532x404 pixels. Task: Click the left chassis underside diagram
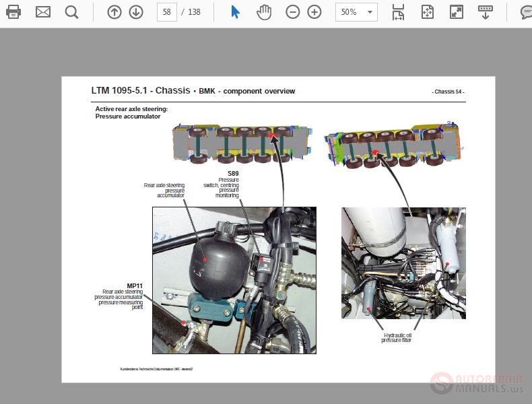[242, 144]
